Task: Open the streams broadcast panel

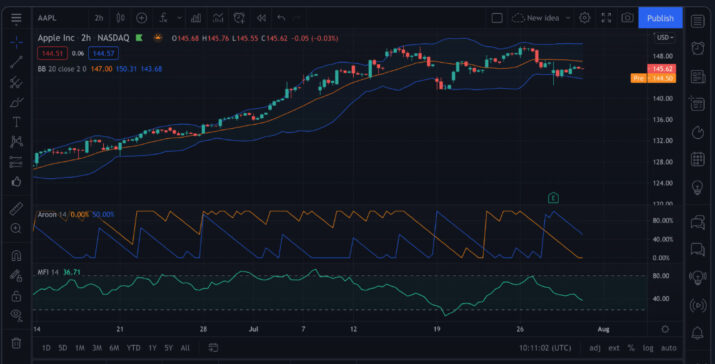Action: pyautogui.click(x=698, y=305)
